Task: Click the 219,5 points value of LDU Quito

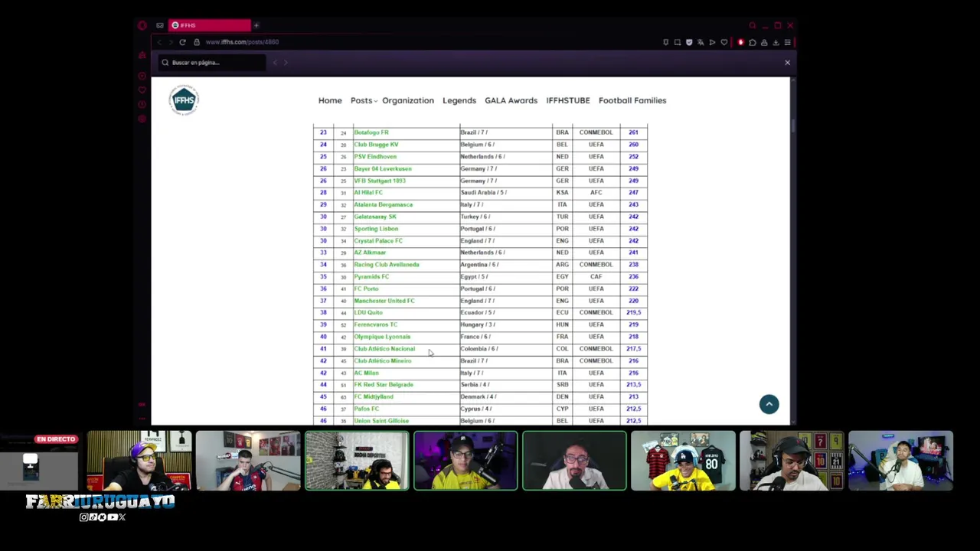Action: click(633, 313)
